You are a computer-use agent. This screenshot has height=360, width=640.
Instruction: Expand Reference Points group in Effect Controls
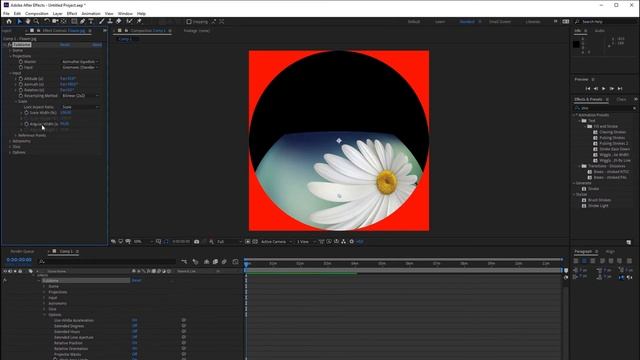[16, 136]
